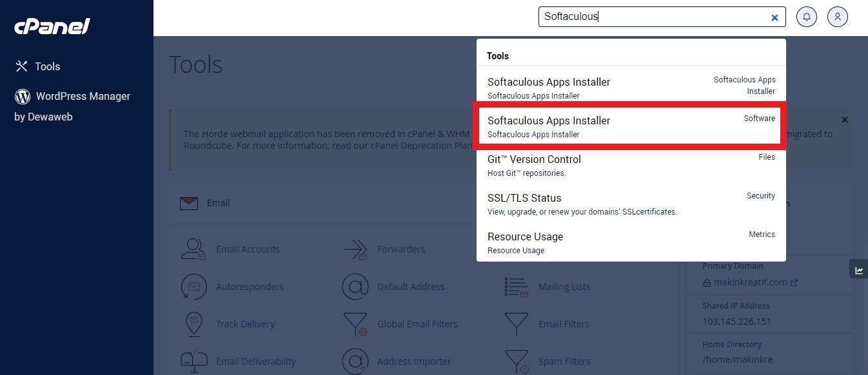
Task: Click the external link icon beside makinkreatif.com
Action: click(x=794, y=283)
